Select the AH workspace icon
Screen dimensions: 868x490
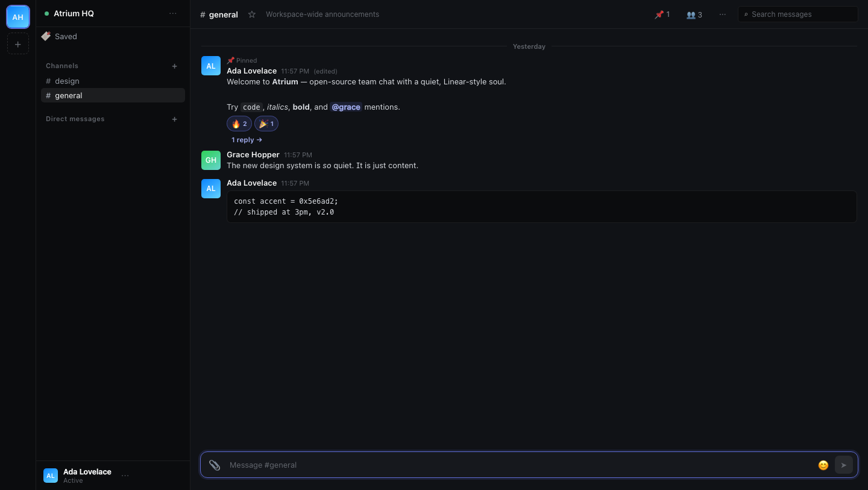[18, 17]
